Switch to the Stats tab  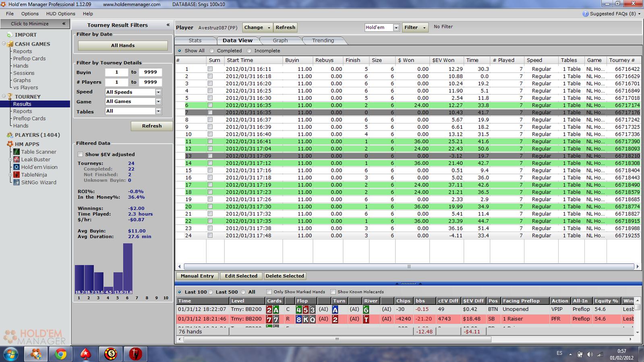point(195,40)
